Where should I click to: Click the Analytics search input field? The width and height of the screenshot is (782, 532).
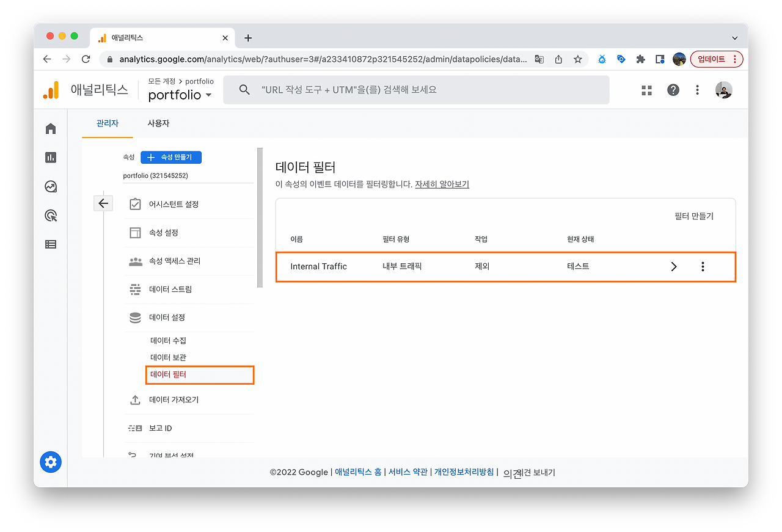[416, 90]
